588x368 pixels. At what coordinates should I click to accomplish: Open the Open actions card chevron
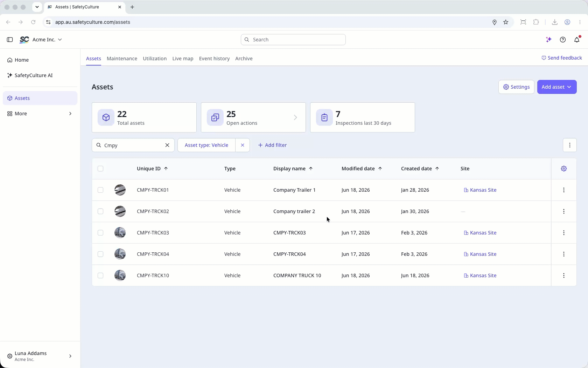coord(295,117)
